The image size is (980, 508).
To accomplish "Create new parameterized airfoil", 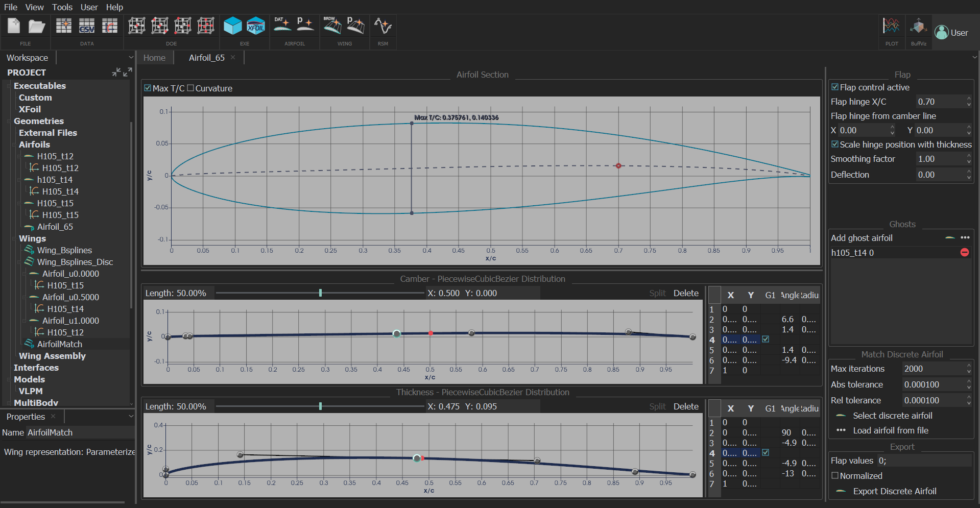I will (306, 25).
